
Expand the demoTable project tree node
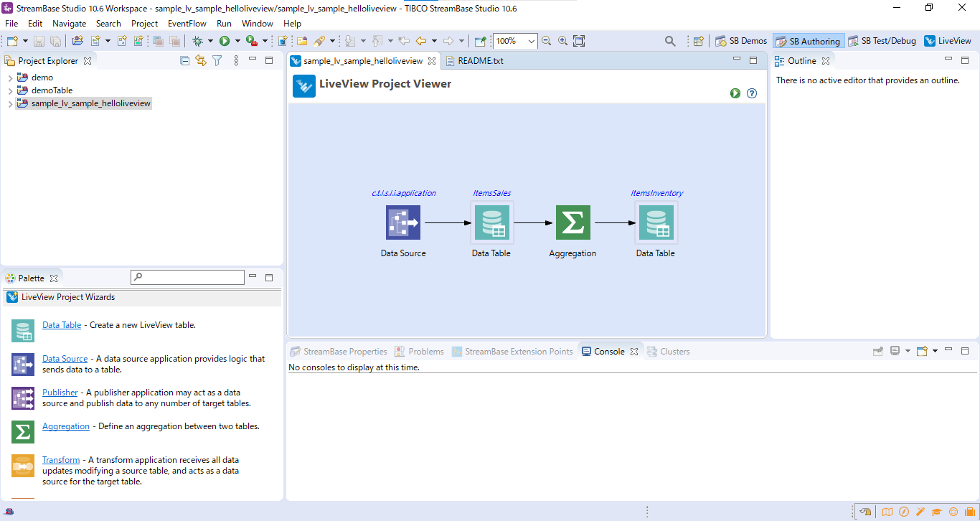coord(10,90)
